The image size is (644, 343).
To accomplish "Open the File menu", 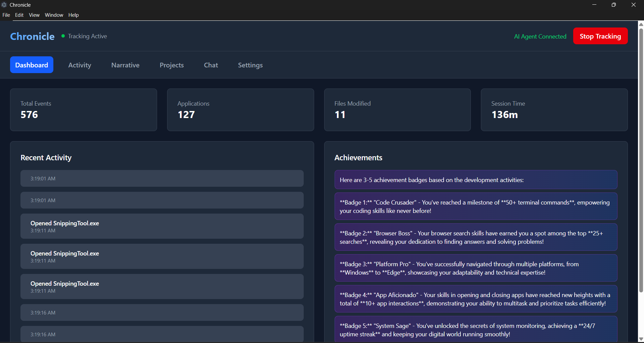I will coord(6,15).
